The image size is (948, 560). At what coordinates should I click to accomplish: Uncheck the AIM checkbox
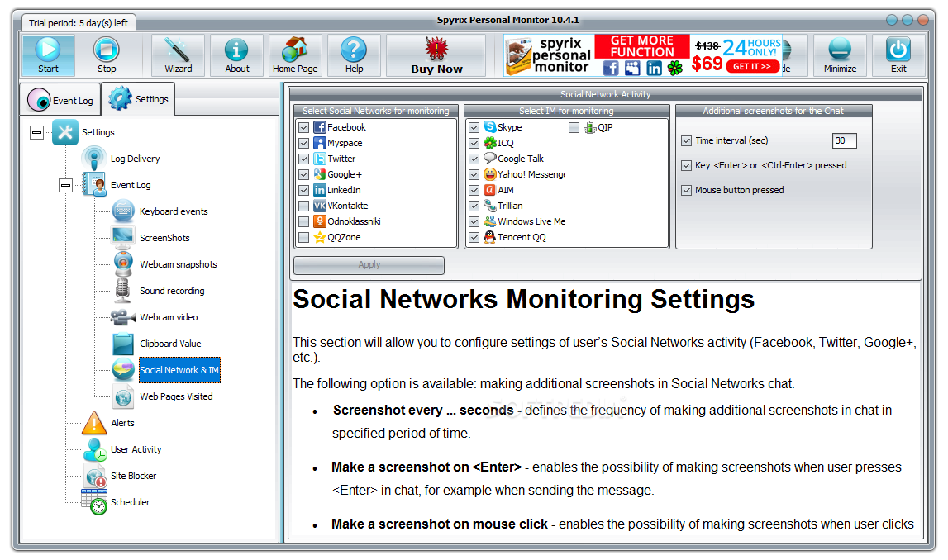[x=474, y=190]
